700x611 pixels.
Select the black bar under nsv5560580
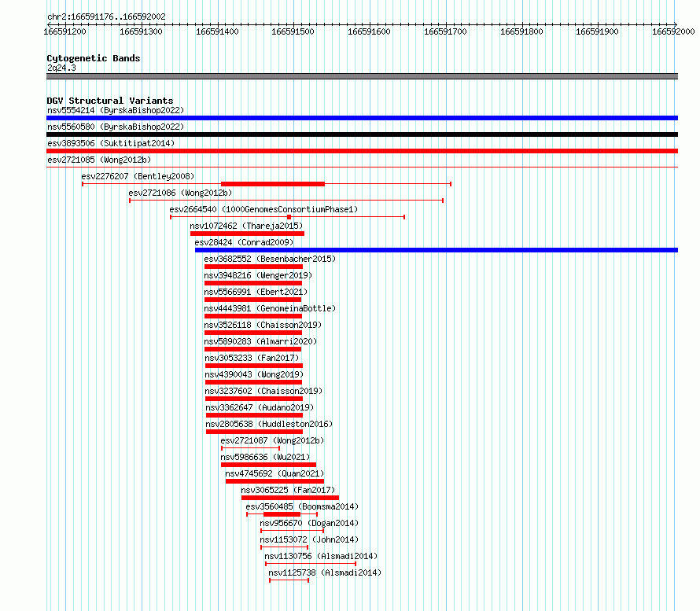[x=362, y=134]
